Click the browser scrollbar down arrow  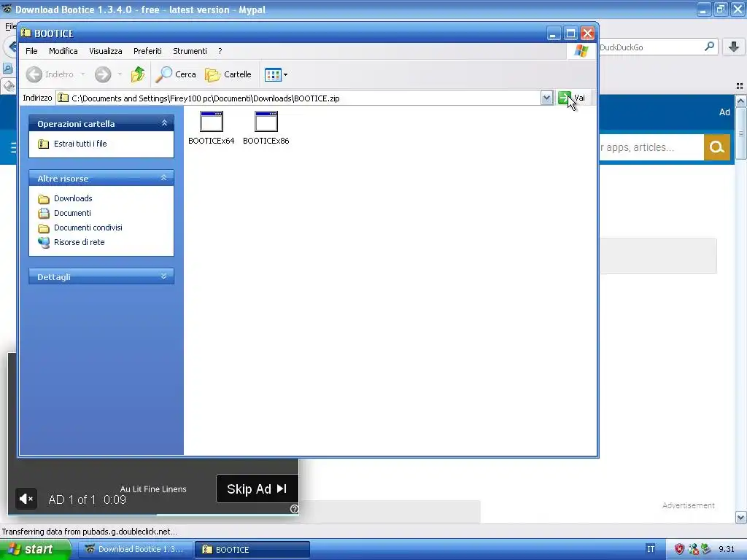(x=741, y=517)
